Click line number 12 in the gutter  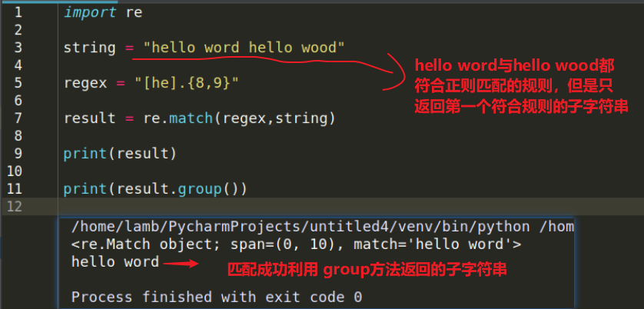click(x=14, y=206)
